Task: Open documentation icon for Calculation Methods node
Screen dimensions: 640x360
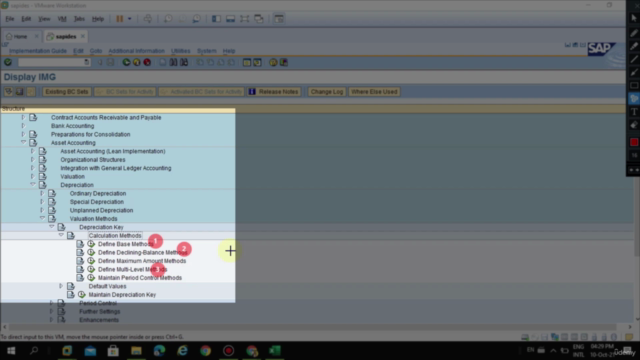Action: tap(71, 236)
